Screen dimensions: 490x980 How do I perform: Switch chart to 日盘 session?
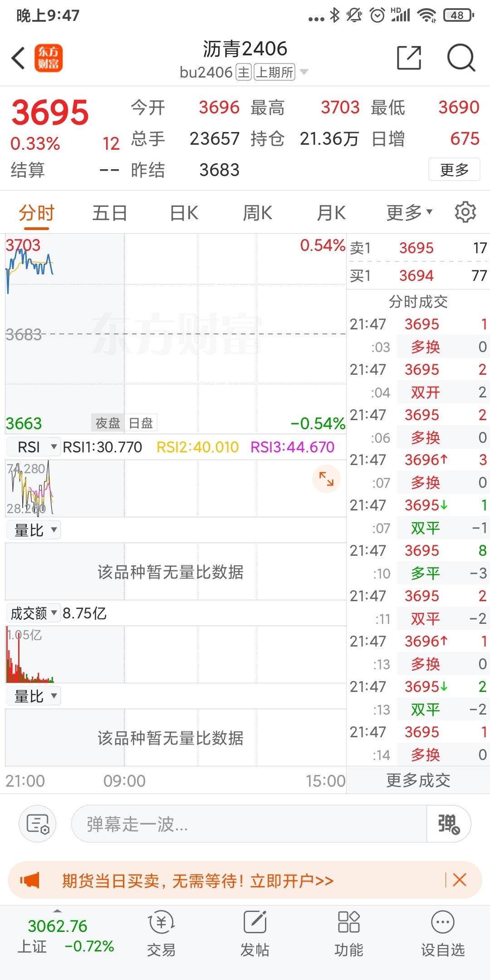point(141,423)
